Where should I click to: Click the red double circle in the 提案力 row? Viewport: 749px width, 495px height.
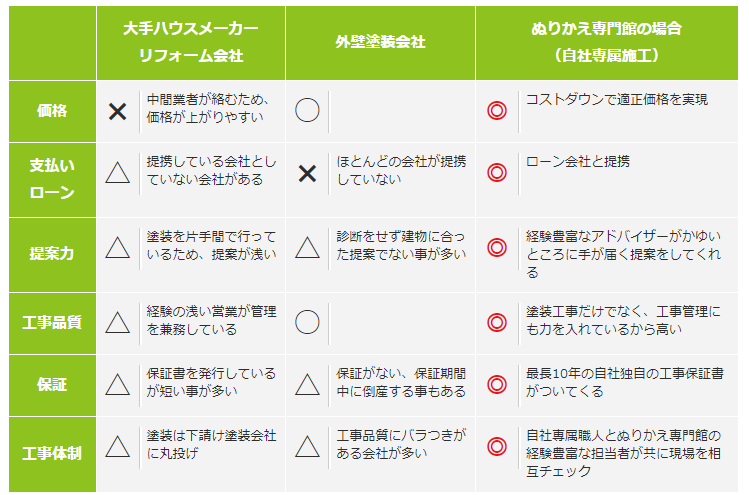[x=496, y=247]
